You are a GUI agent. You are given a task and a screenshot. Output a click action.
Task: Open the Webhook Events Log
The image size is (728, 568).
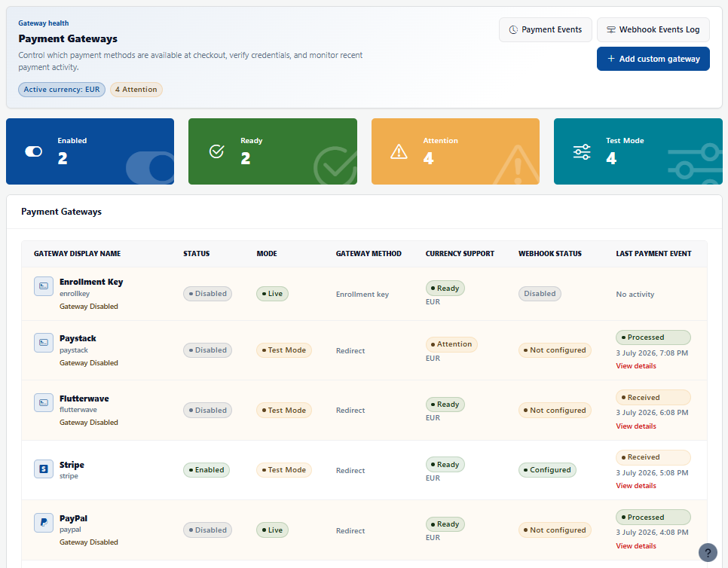[653, 29]
